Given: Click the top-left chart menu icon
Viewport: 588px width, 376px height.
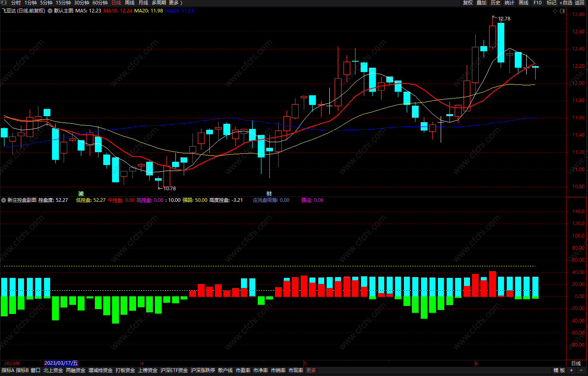Looking at the screenshot, I should click(x=4, y=3).
